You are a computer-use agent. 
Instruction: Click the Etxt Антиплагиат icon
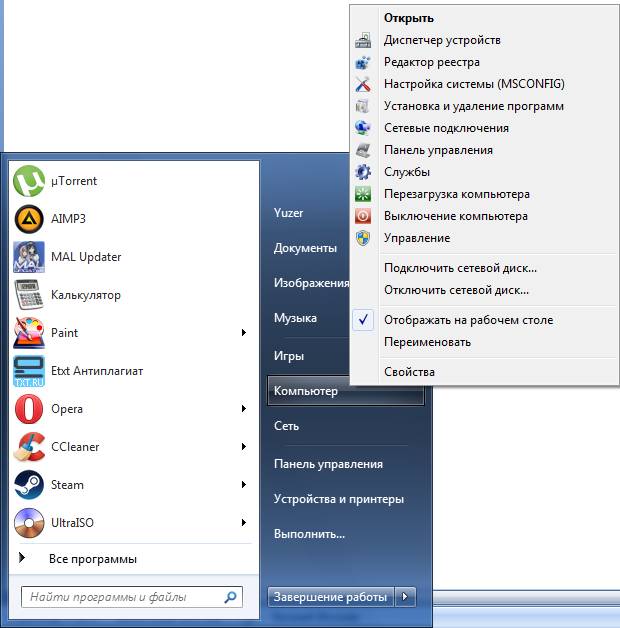(x=29, y=371)
